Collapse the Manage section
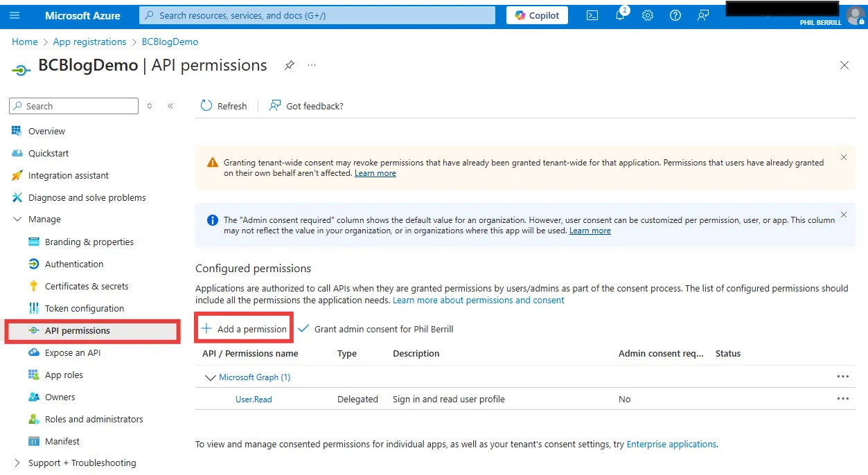The image size is (868, 475). tap(17, 219)
